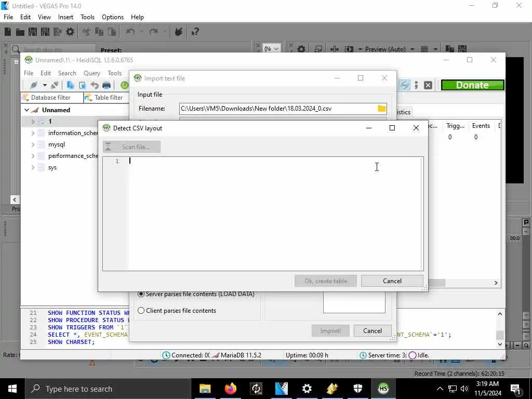Click VEGAS New project icon
The height and width of the screenshot is (399, 532).
(8, 32)
